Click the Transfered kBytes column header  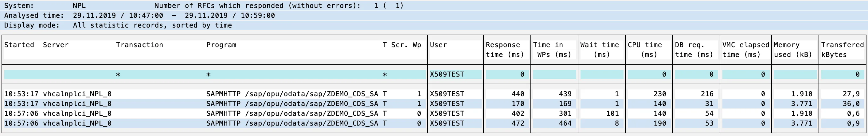pos(842,50)
